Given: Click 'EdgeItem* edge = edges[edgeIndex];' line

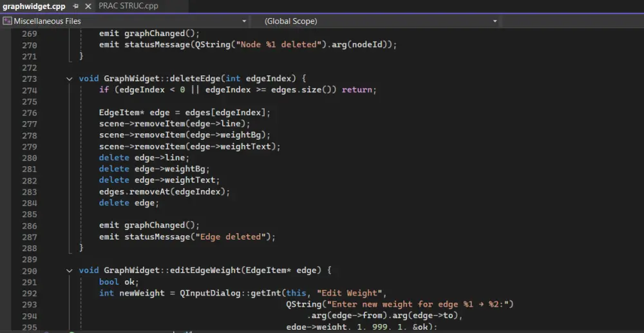Looking at the screenshot, I should (185, 113).
